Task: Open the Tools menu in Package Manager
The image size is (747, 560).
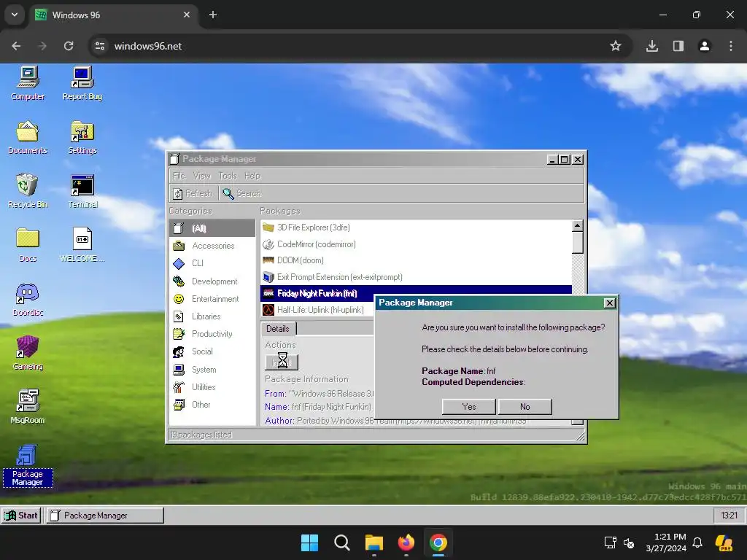Action: coord(228,176)
